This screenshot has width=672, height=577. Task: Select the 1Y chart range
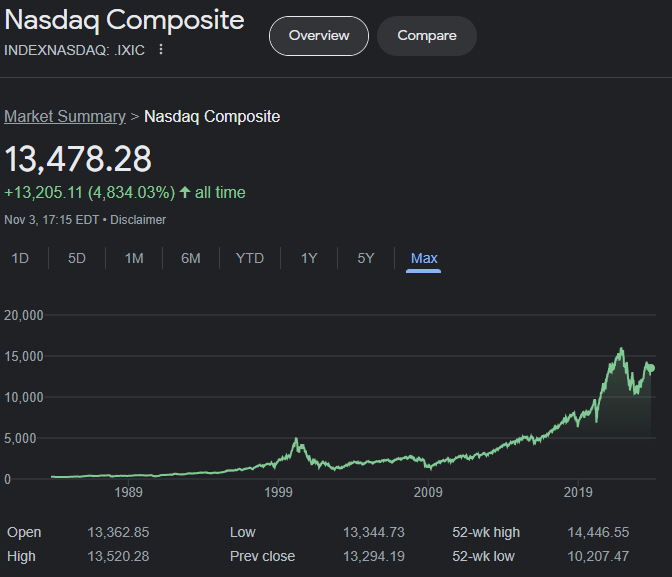click(309, 258)
